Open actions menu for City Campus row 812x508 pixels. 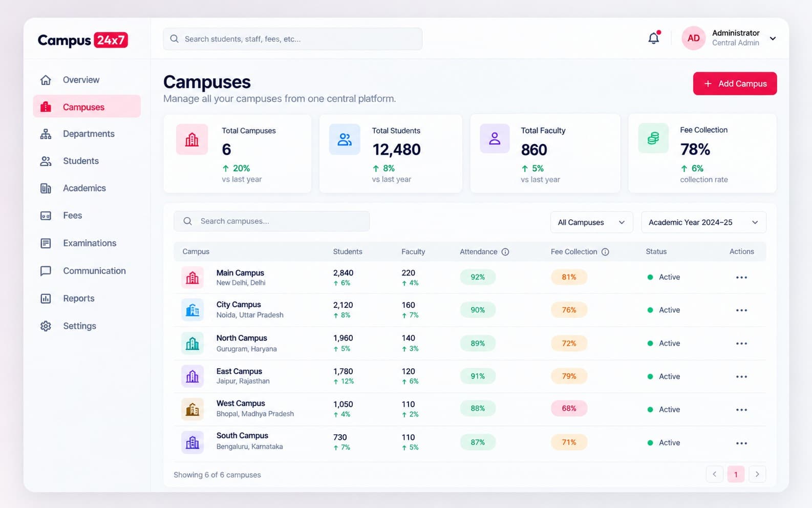(741, 310)
